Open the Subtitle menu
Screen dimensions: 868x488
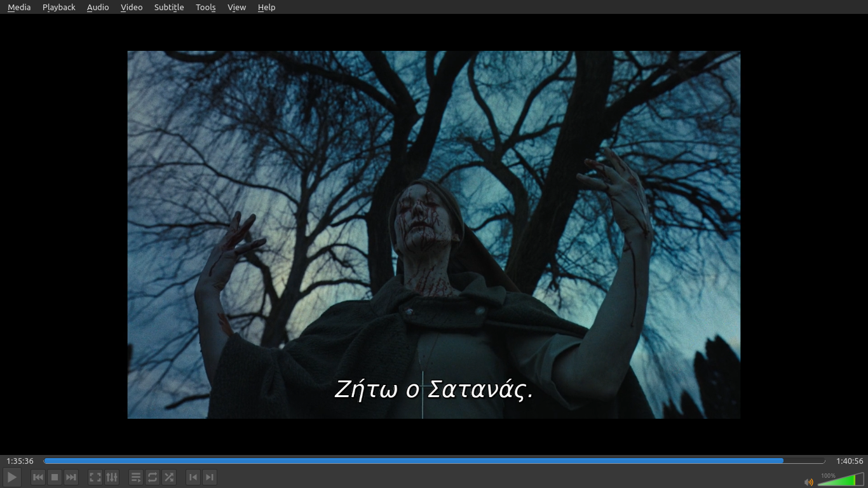click(169, 7)
